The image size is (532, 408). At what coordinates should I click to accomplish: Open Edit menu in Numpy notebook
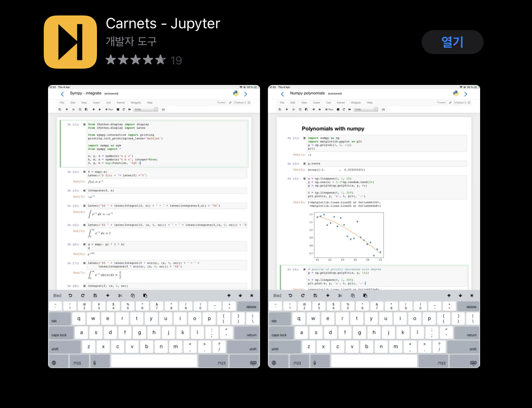(x=293, y=103)
